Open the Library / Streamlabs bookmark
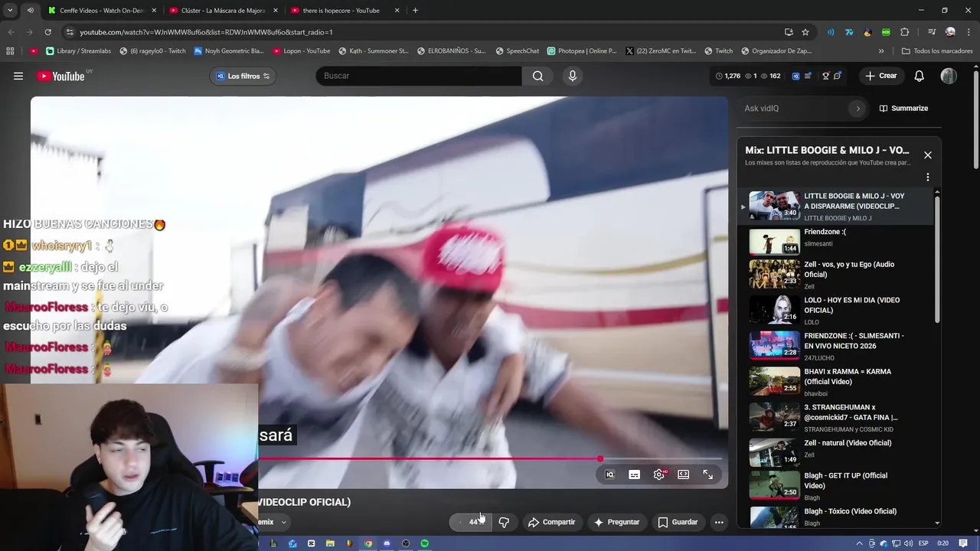 point(78,51)
